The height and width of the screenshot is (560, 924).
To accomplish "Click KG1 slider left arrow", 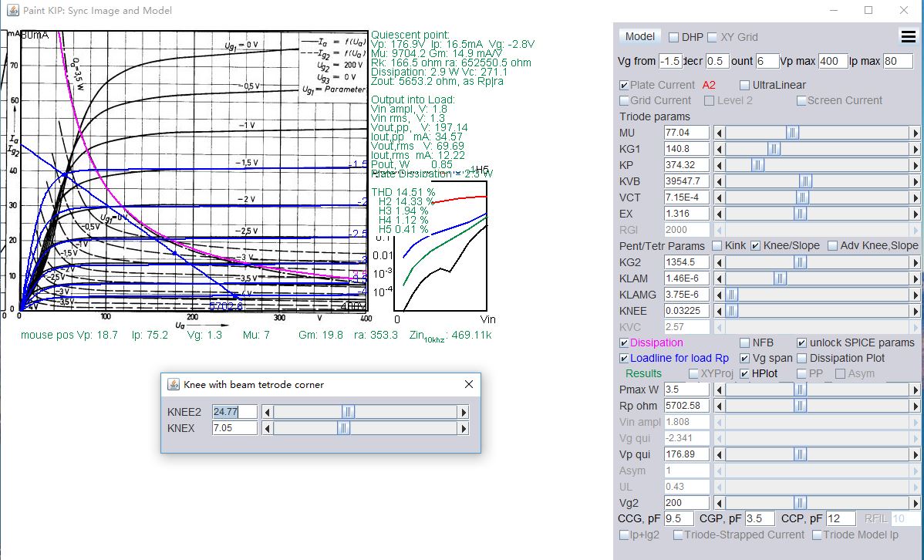I will 719,149.
